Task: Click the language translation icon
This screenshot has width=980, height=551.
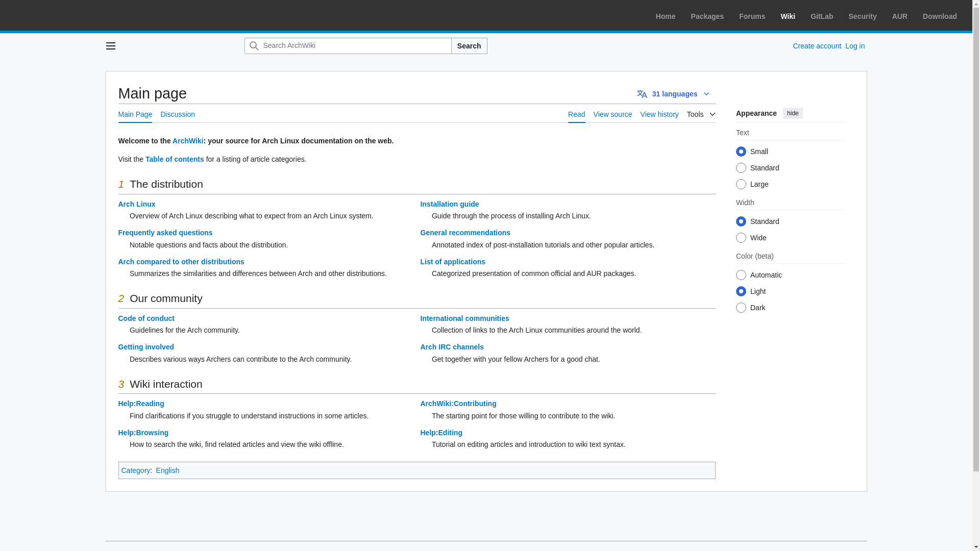Action: 642,94
